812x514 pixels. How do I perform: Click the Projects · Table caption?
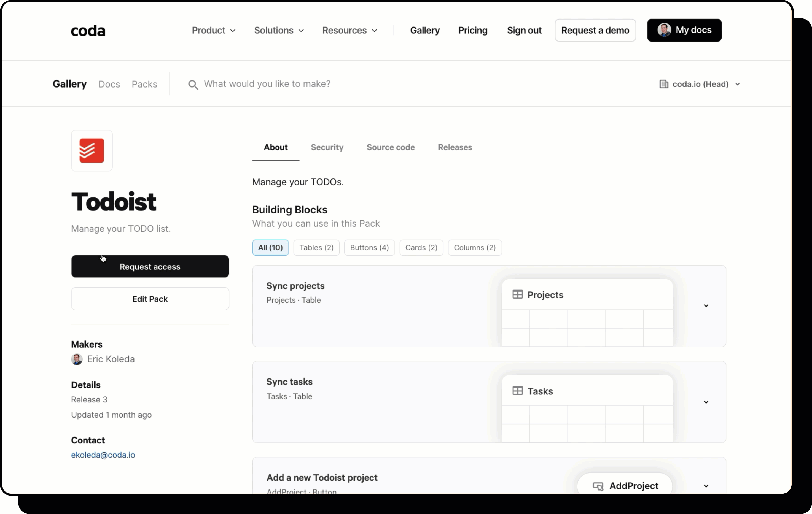tap(293, 300)
